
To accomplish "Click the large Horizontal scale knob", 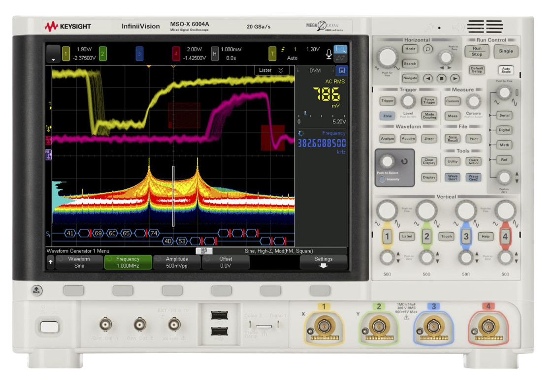I will coord(387,57).
